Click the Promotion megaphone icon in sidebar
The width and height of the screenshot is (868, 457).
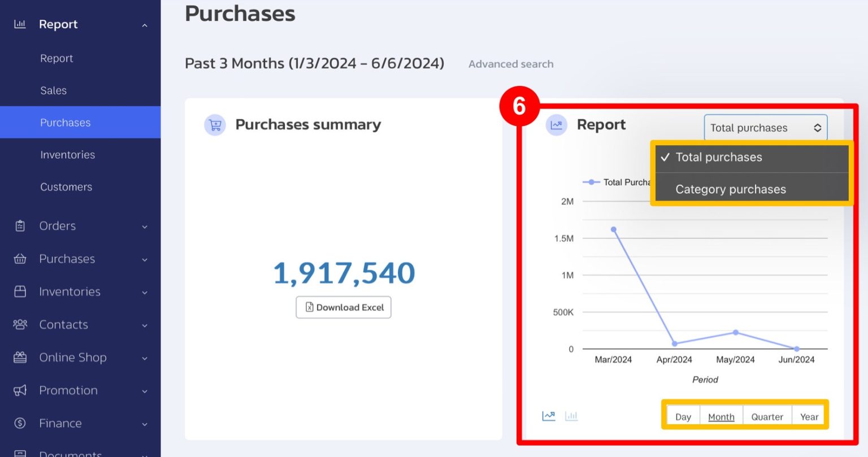click(20, 390)
